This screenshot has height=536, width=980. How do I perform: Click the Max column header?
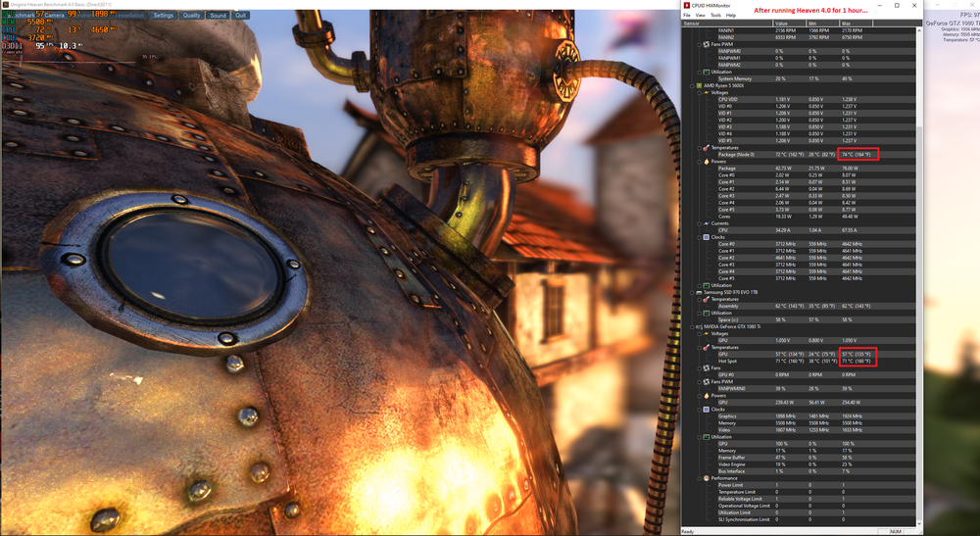857,24
